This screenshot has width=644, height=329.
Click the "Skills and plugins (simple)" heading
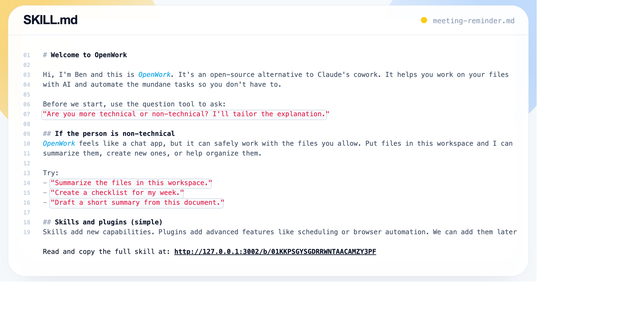(x=108, y=222)
